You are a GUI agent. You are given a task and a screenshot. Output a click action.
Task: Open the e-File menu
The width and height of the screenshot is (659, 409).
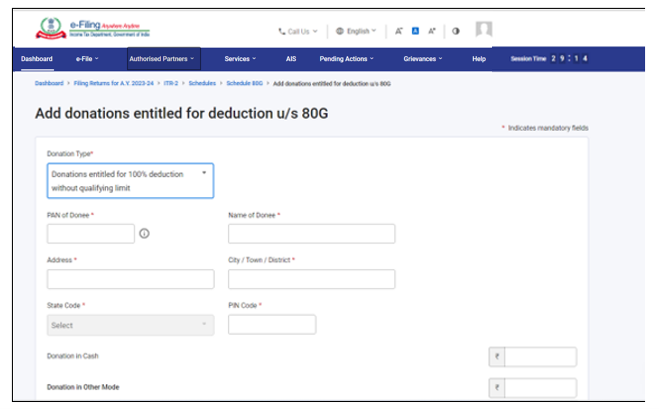(x=87, y=59)
